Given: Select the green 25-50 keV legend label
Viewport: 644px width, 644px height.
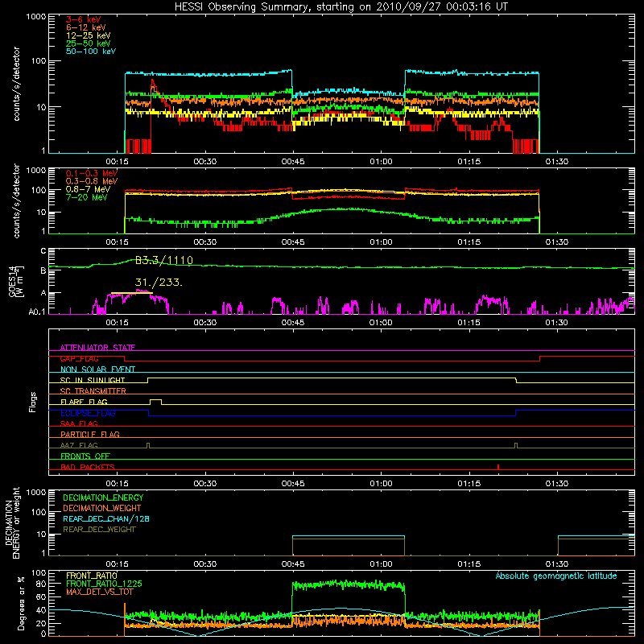Looking at the screenshot, I should [x=89, y=43].
